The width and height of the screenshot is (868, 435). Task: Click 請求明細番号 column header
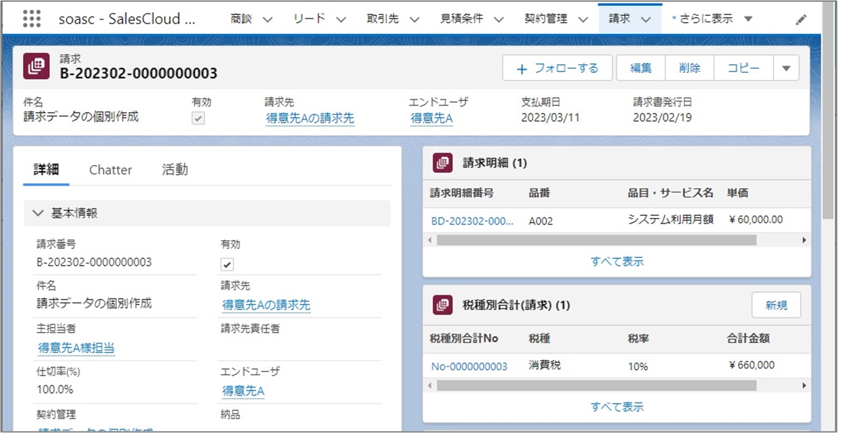[x=462, y=193]
